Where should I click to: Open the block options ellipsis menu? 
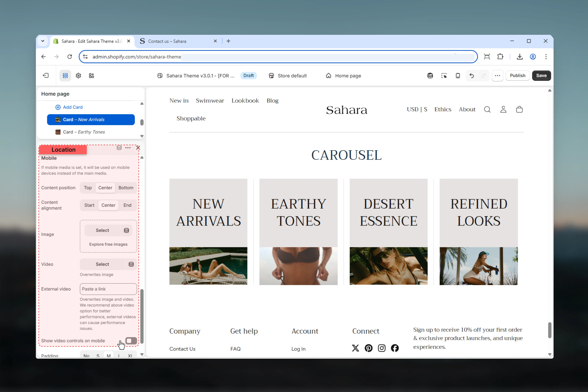click(128, 148)
